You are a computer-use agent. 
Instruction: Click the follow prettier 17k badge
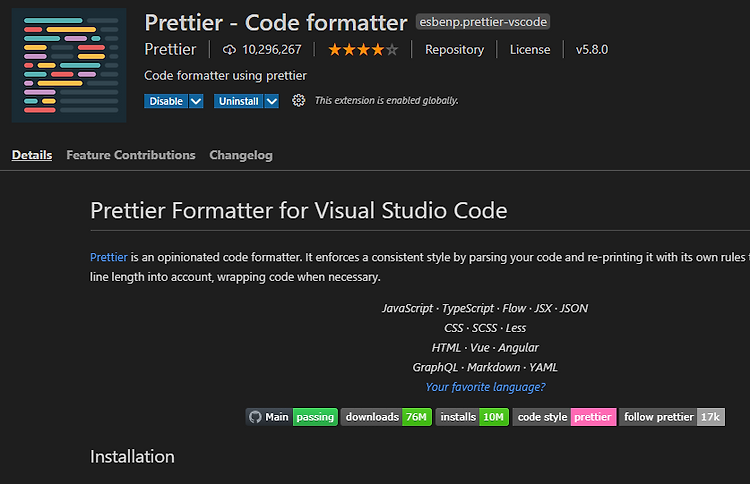pyautogui.click(x=672, y=417)
